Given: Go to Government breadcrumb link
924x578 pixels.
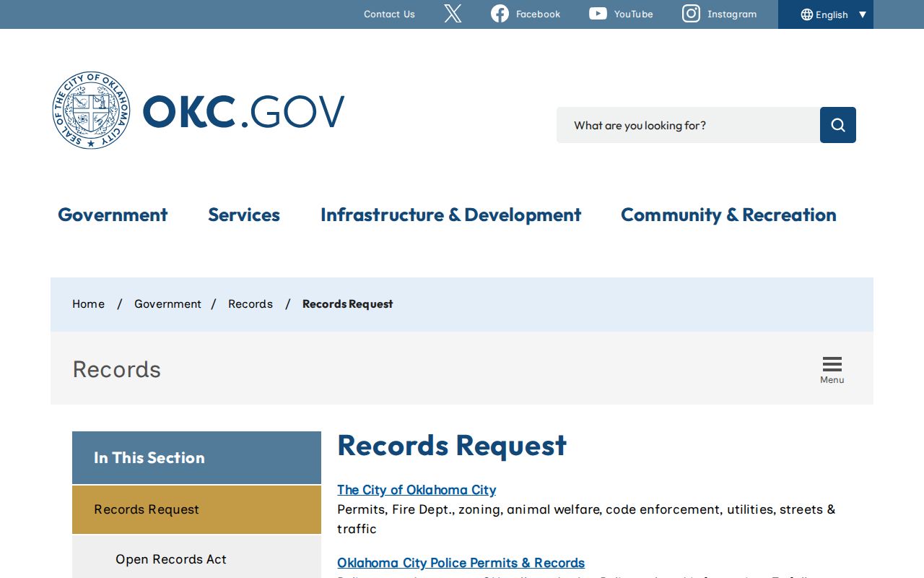Looking at the screenshot, I should [x=167, y=304].
